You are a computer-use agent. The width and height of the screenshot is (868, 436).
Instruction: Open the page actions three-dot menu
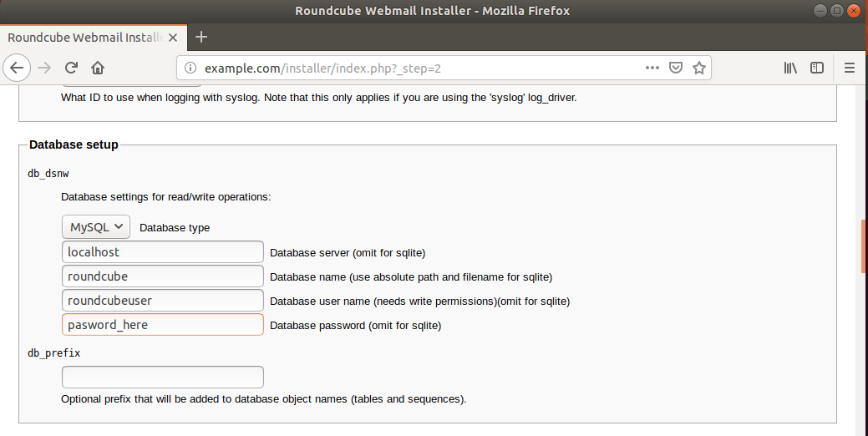point(653,68)
